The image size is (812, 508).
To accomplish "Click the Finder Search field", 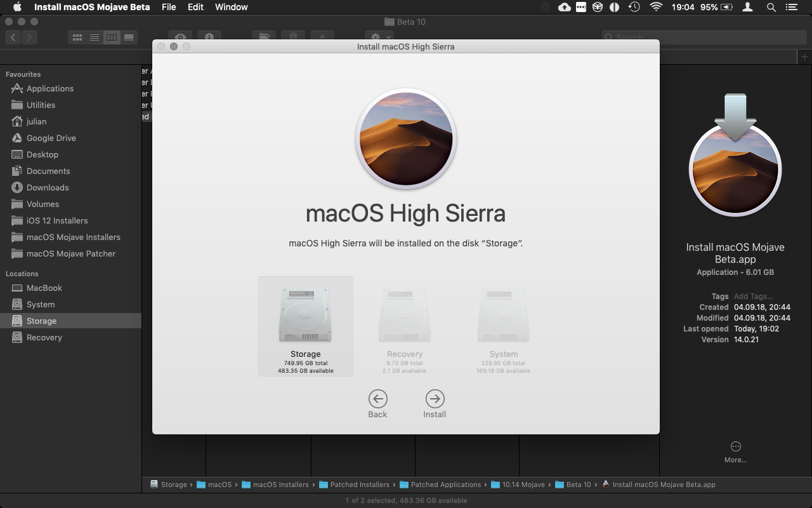I will click(704, 37).
